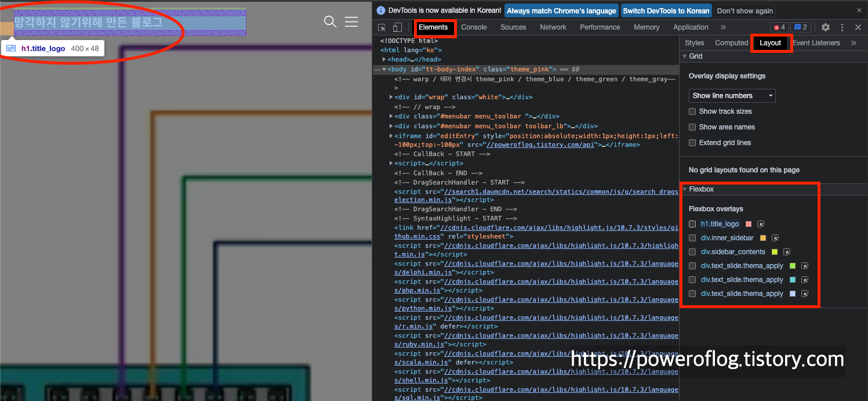
Task: Open the Network tab
Action: pyautogui.click(x=553, y=27)
